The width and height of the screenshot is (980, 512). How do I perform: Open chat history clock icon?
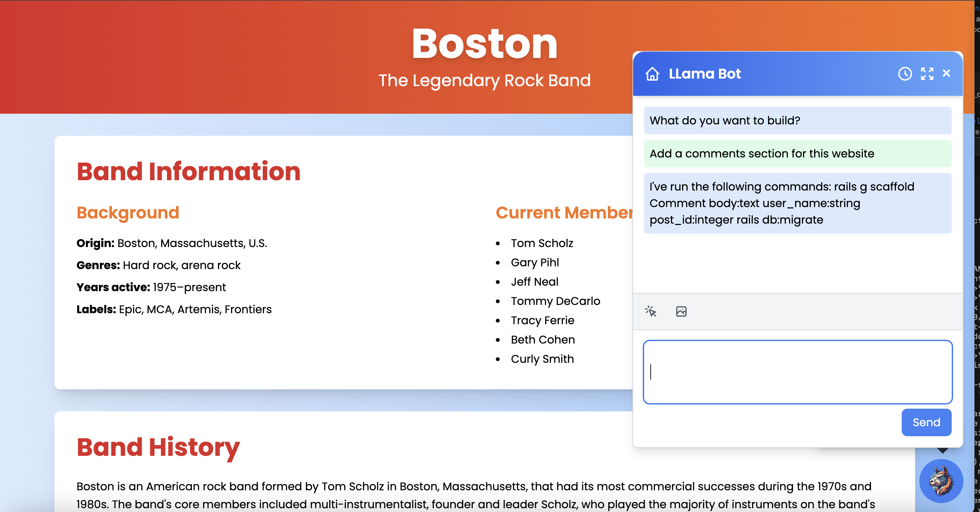point(905,74)
